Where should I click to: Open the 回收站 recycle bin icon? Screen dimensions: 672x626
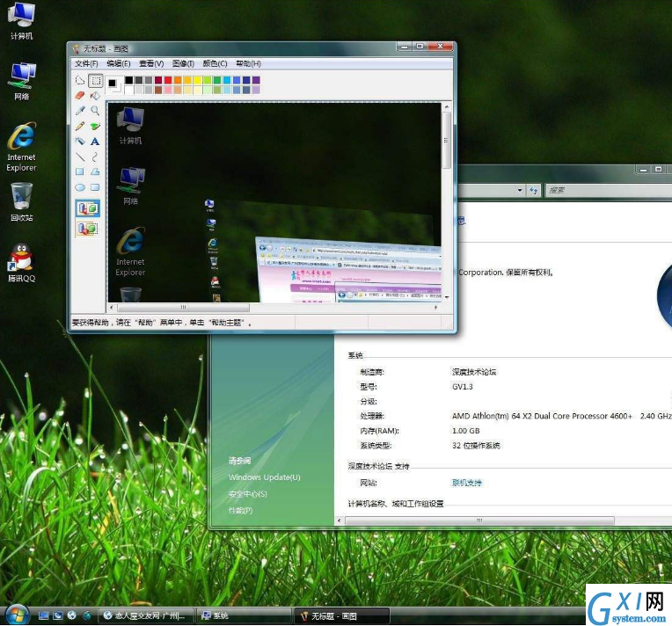(x=21, y=202)
